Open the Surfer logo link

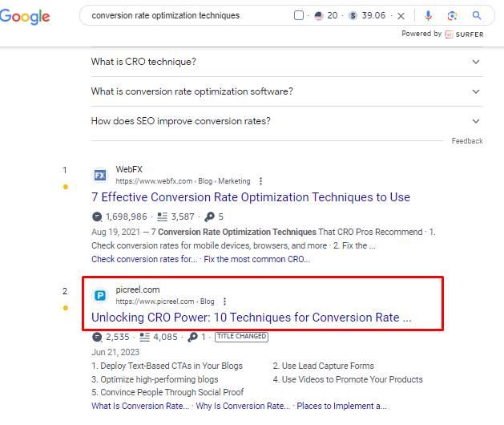pyautogui.click(x=464, y=34)
